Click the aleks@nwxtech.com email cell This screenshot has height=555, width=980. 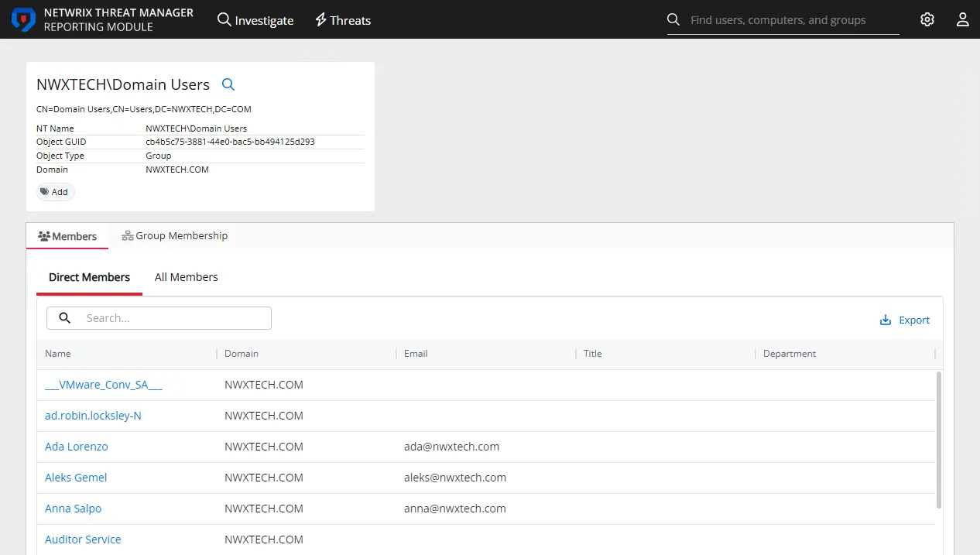coord(455,478)
